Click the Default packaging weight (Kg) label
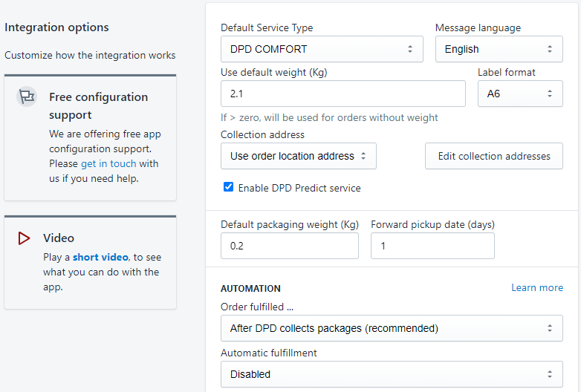This screenshot has height=392, width=581. (290, 224)
